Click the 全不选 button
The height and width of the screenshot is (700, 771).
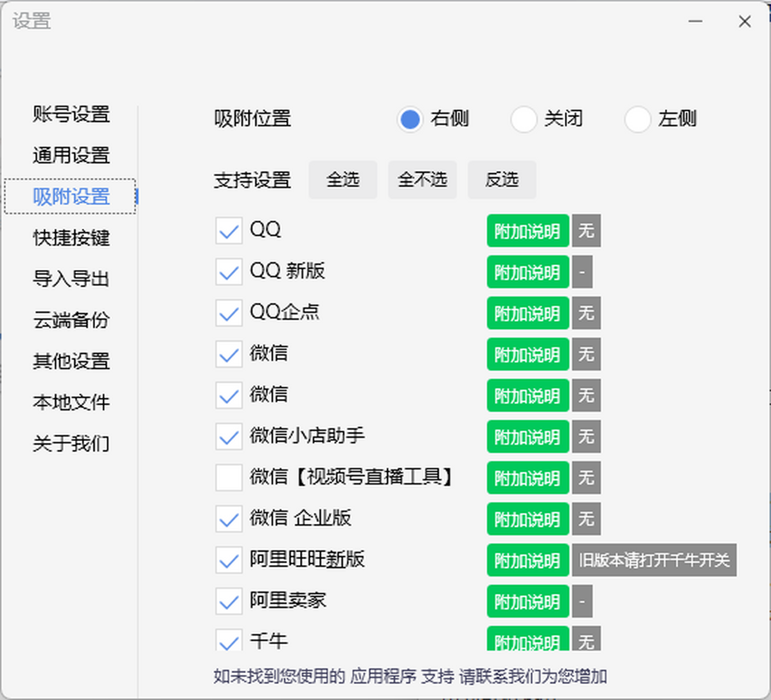[x=422, y=180]
